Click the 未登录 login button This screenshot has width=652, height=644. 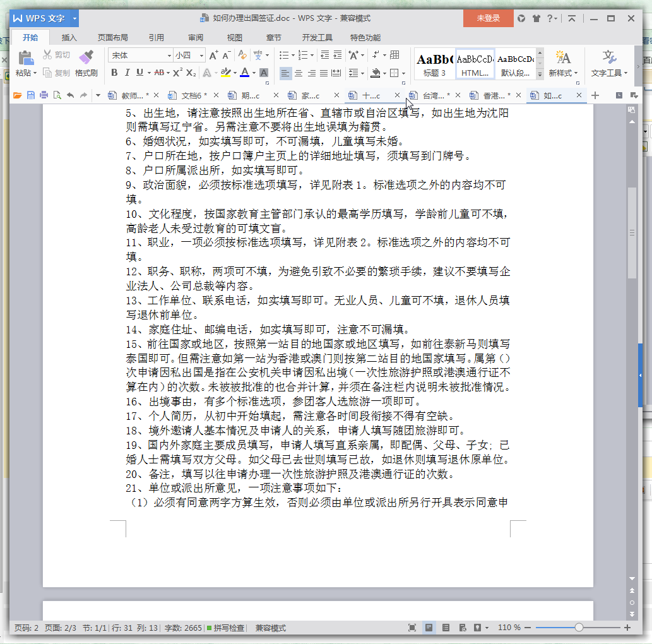tap(488, 18)
